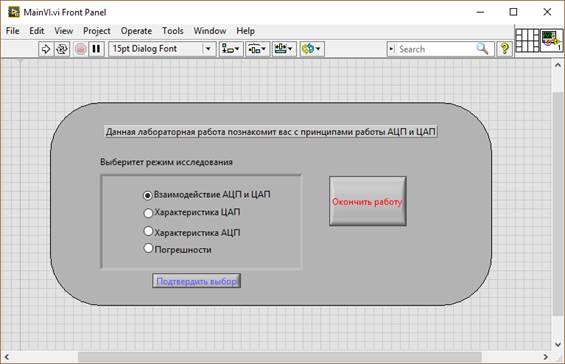The width and height of the screenshot is (565, 364).
Task: Click the Подтвердить выбор button
Action: [x=196, y=281]
